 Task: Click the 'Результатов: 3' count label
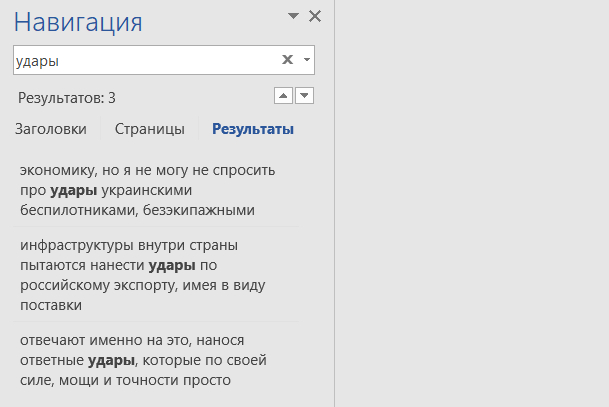67,98
